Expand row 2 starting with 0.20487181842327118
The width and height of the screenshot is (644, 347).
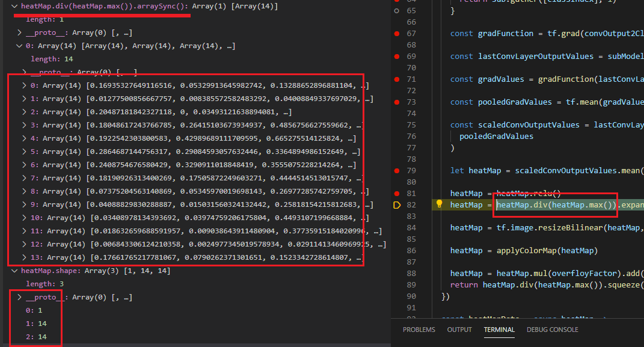coord(24,112)
